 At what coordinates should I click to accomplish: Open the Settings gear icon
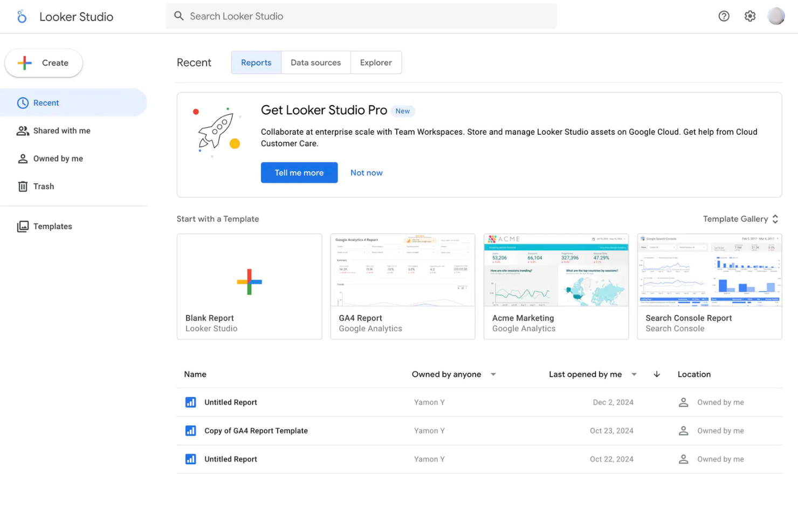click(x=750, y=16)
